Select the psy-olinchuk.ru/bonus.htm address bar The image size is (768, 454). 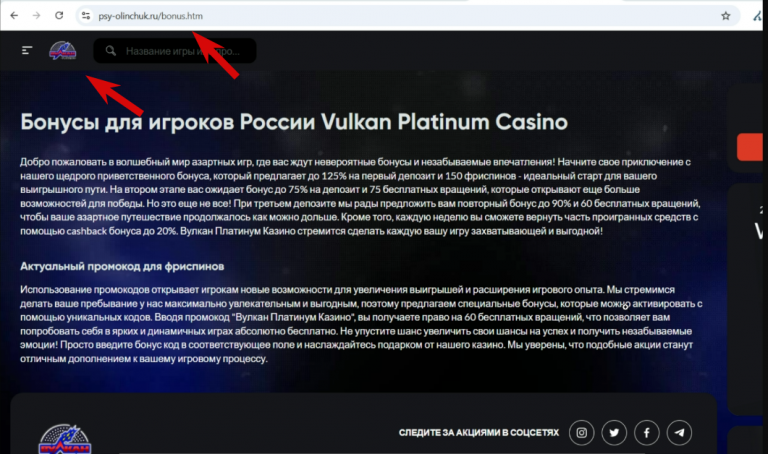408,16
